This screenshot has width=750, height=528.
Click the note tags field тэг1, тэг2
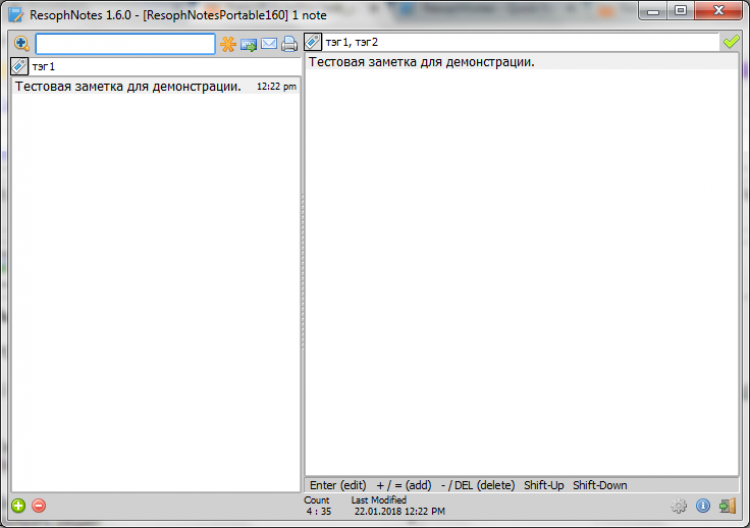tap(520, 42)
